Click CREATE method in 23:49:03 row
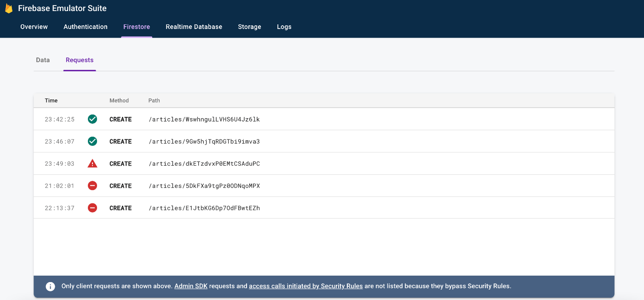Image resolution: width=644 pixels, height=300 pixels. click(121, 163)
